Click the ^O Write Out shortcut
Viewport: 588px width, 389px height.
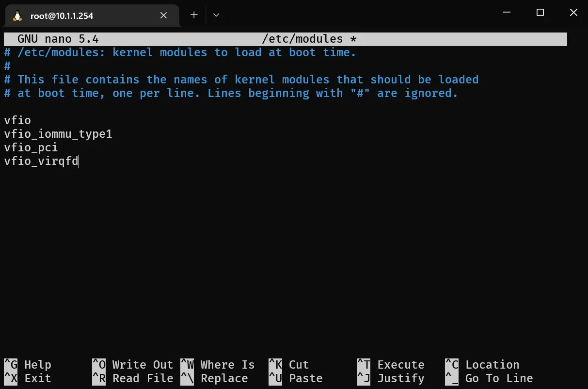pyautogui.click(x=133, y=365)
